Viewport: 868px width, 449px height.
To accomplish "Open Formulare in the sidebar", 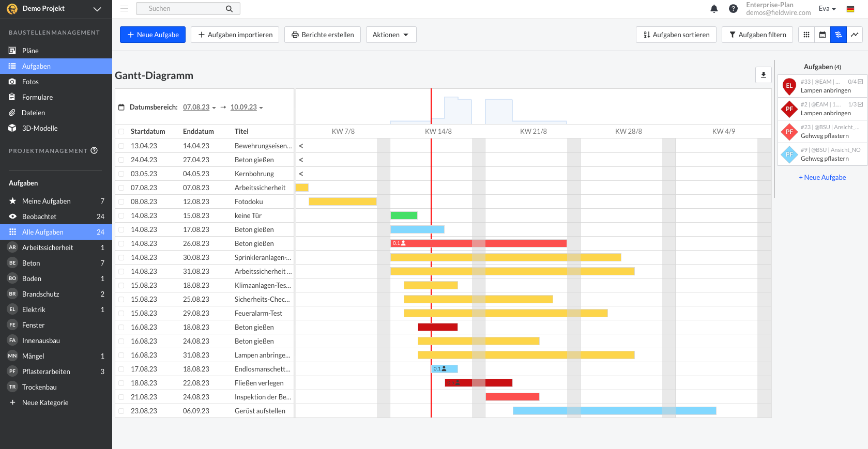I will coord(37,97).
